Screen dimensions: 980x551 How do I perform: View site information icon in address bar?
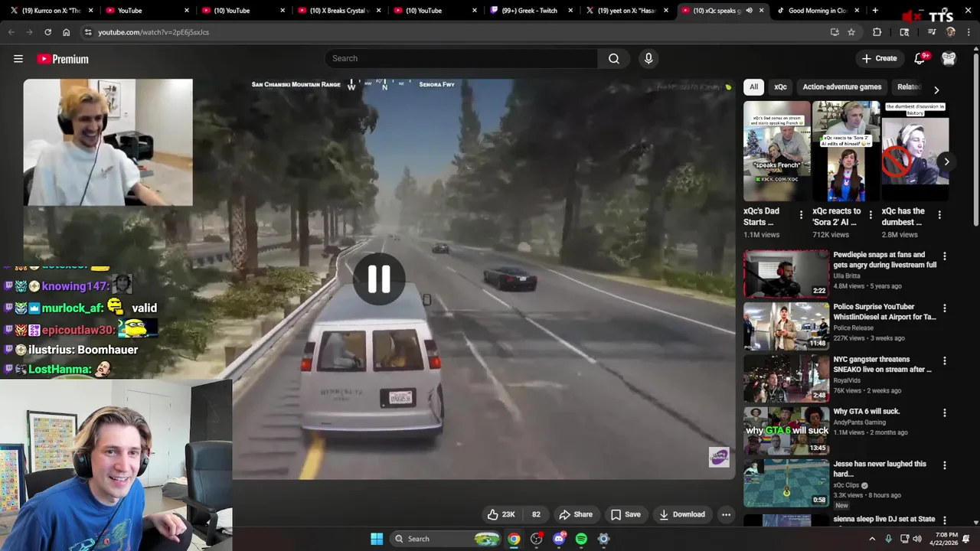pos(88,32)
